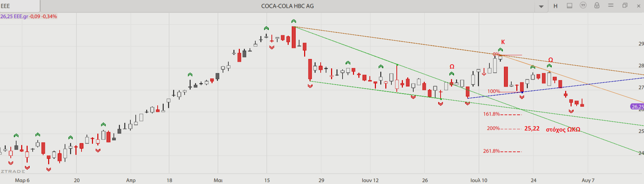
Task: Open the two-line chart menu icon
Action: pos(611,5)
